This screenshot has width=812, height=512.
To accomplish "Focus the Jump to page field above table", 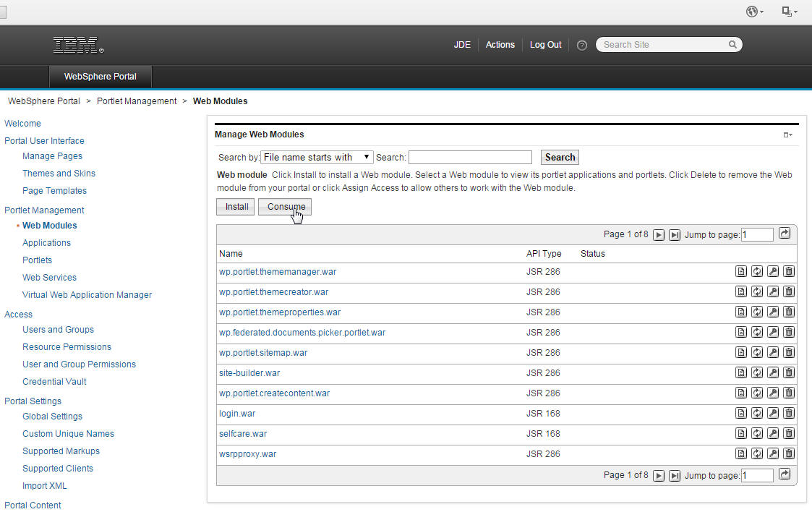I will (757, 235).
